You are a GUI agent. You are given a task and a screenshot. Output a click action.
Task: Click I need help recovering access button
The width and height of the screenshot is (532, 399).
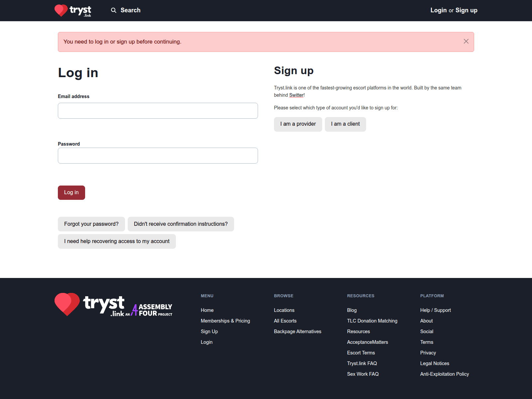tap(117, 241)
